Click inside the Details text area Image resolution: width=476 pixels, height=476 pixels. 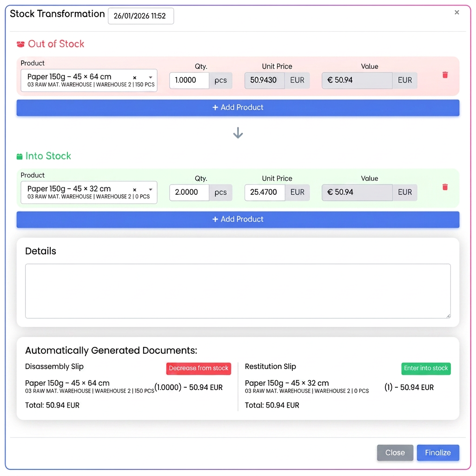tap(238, 291)
